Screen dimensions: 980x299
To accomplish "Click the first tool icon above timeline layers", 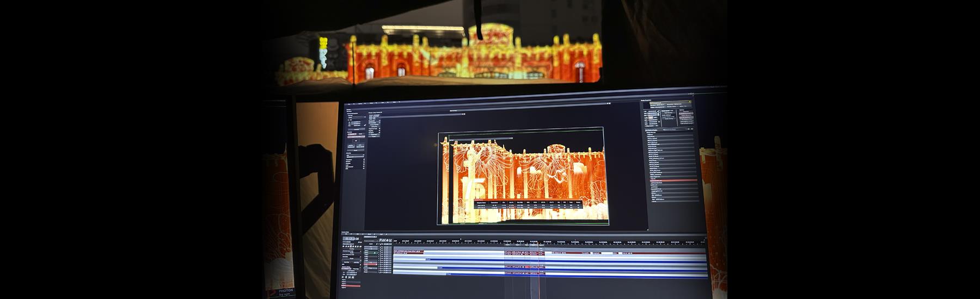I will [380, 240].
